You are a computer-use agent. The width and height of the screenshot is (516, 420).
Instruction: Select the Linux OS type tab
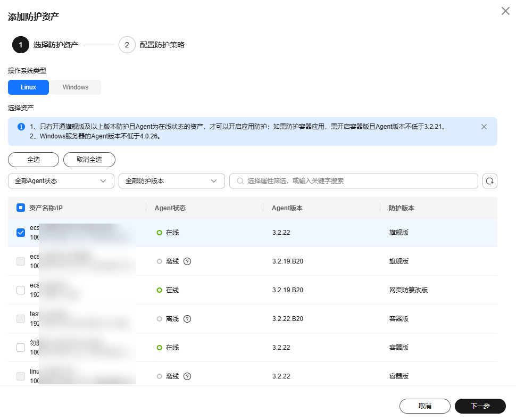point(29,87)
